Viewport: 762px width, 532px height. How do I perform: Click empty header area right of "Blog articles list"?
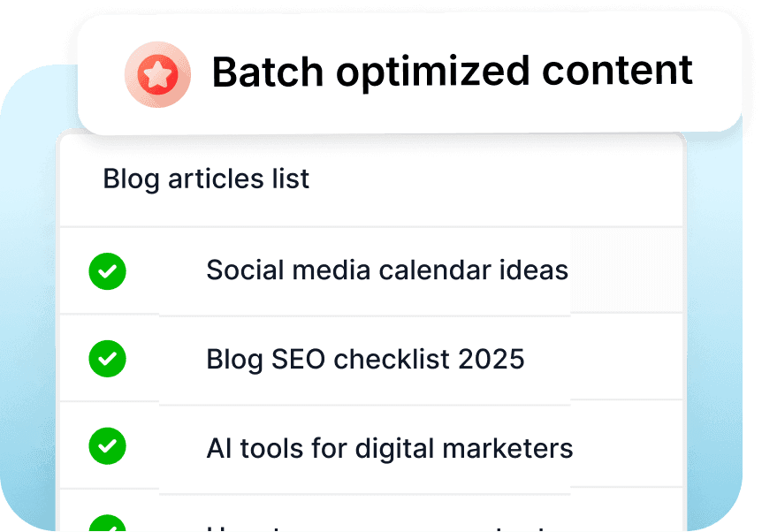click(x=495, y=179)
